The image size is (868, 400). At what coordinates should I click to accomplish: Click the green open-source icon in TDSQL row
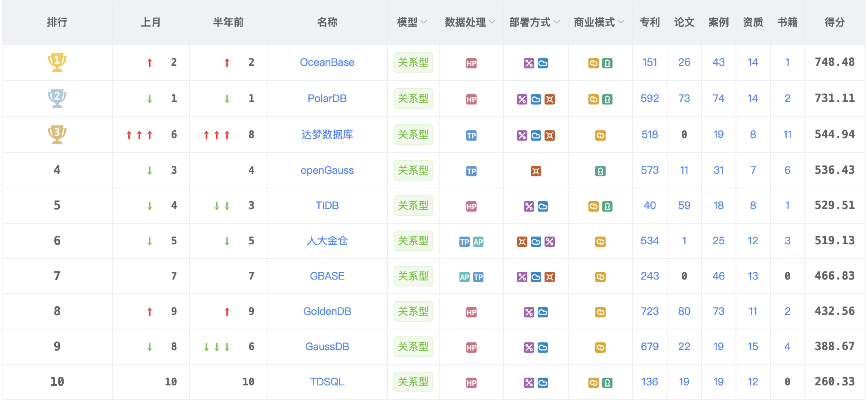click(607, 383)
